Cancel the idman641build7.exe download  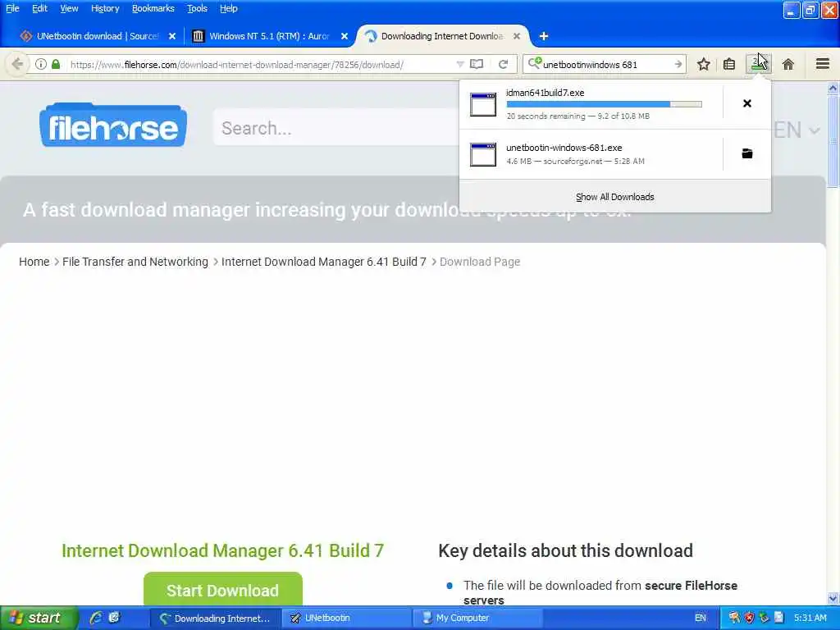(x=746, y=103)
